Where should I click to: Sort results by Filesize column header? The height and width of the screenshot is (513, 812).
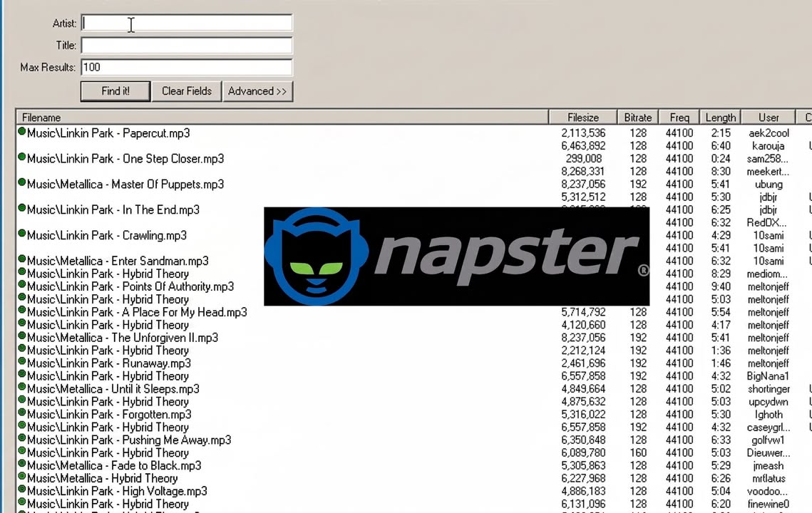tap(583, 118)
